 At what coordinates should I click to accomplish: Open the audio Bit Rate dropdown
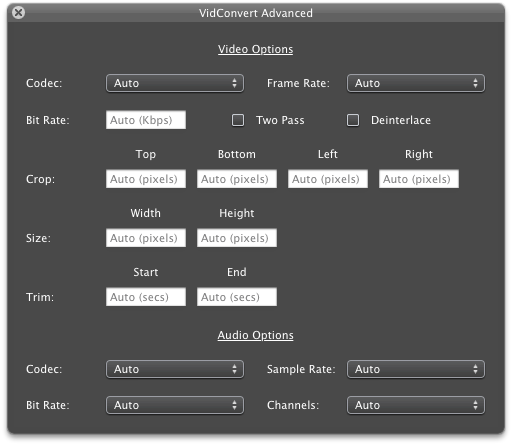tap(175, 405)
